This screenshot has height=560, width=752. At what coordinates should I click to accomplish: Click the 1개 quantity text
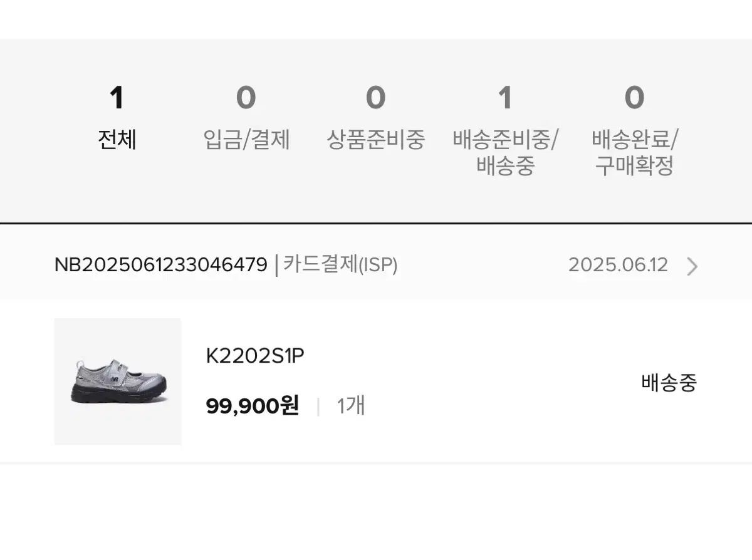pos(351,407)
